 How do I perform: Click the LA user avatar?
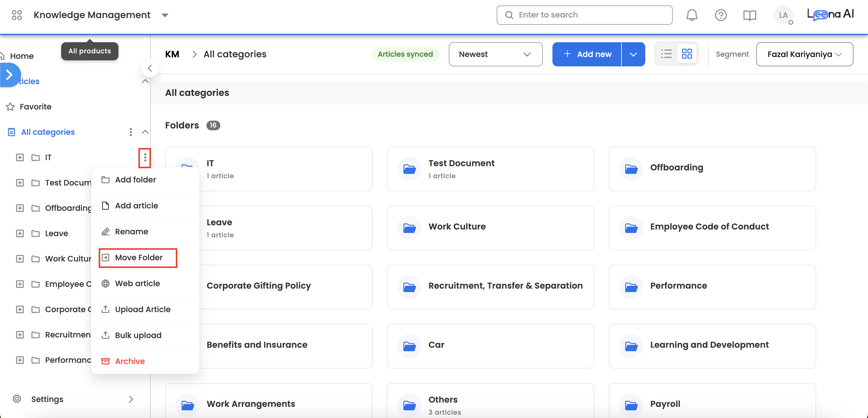[783, 15]
